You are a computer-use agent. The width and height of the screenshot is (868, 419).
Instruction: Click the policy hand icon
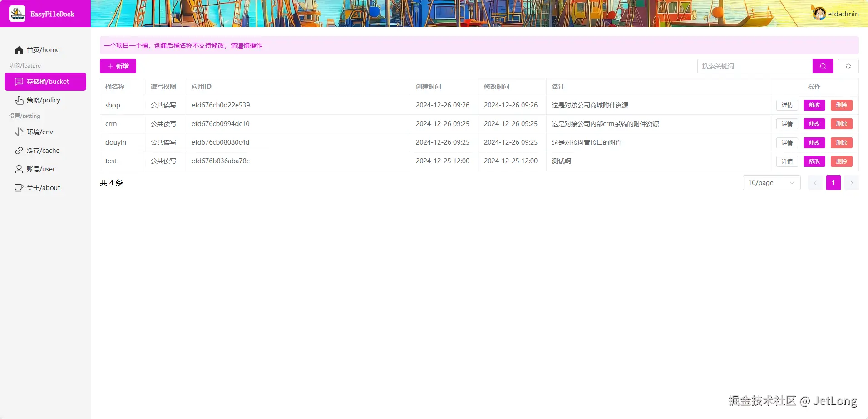pyautogui.click(x=19, y=100)
